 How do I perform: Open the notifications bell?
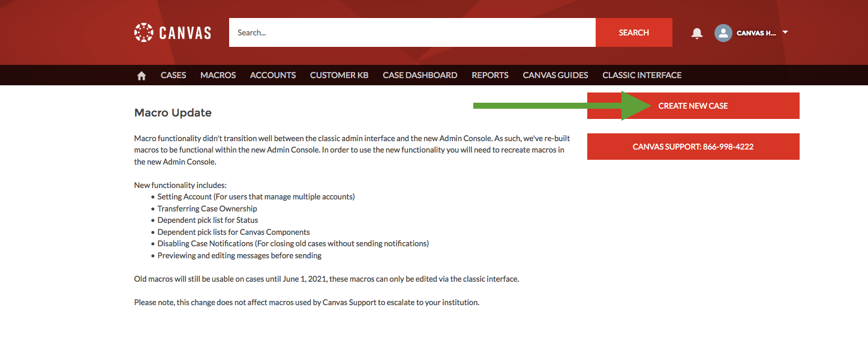(x=697, y=33)
